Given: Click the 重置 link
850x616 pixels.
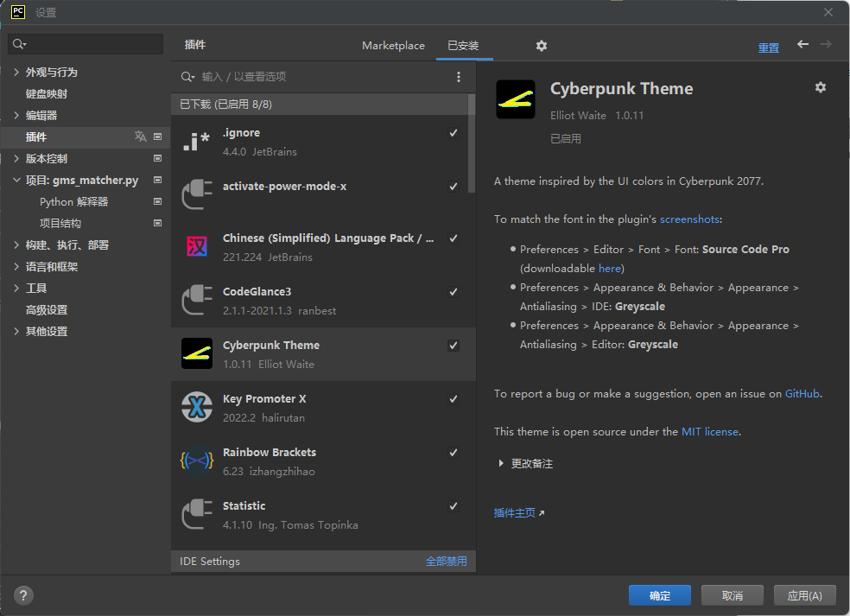Looking at the screenshot, I should tap(768, 48).
